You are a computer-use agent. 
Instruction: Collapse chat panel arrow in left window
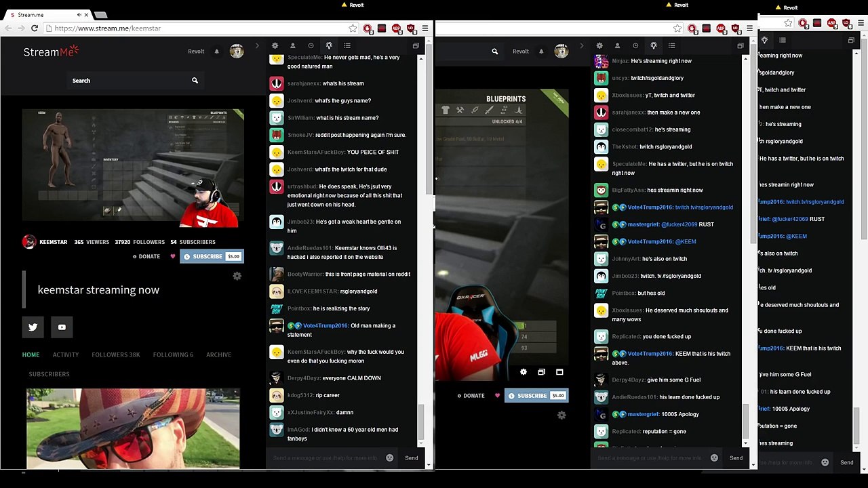tap(257, 45)
